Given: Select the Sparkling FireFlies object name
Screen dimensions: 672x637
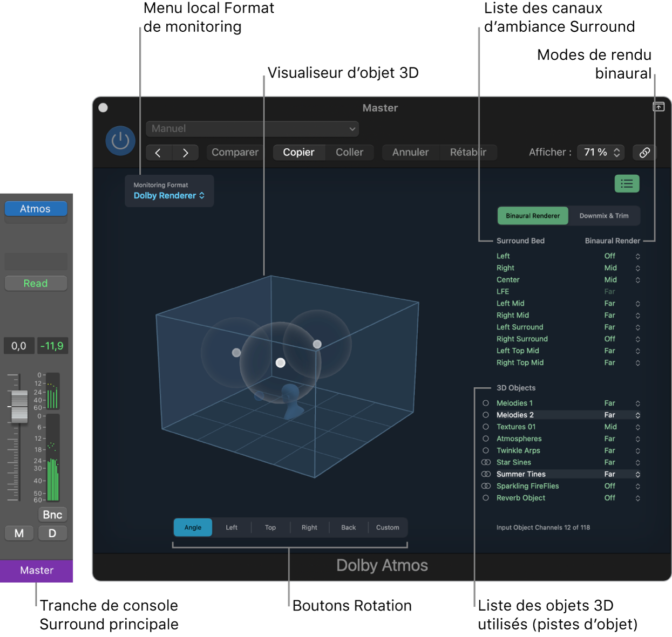Looking at the screenshot, I should click(x=527, y=486).
